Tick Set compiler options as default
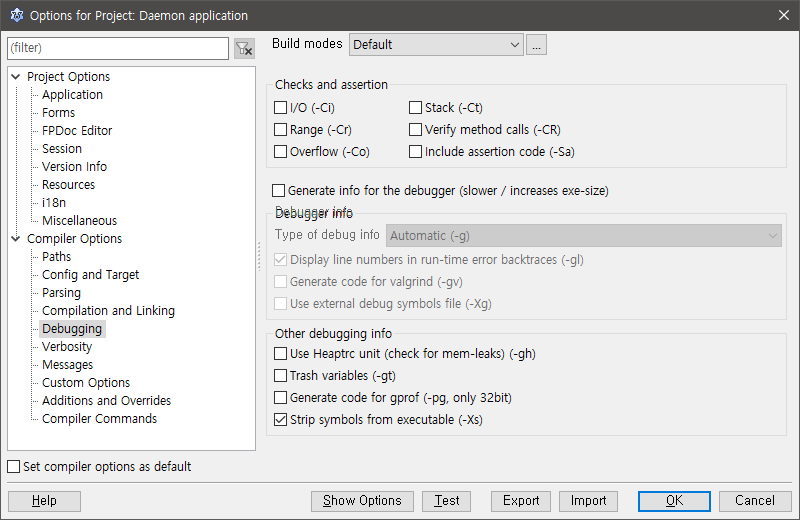The height and width of the screenshot is (520, 800). click(14, 466)
